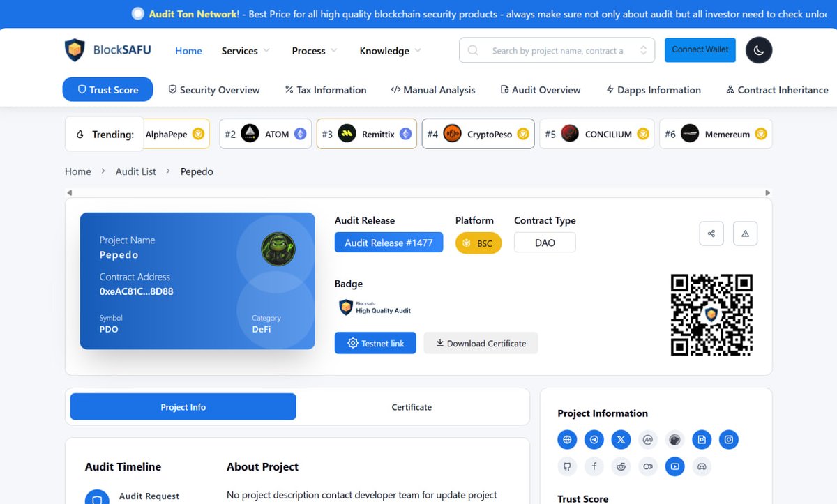Open the project Telegram link icon

(594, 440)
